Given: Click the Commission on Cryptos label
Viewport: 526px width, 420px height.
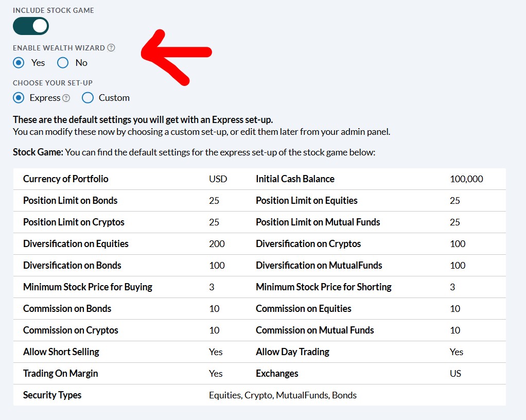Looking at the screenshot, I should click(x=71, y=330).
